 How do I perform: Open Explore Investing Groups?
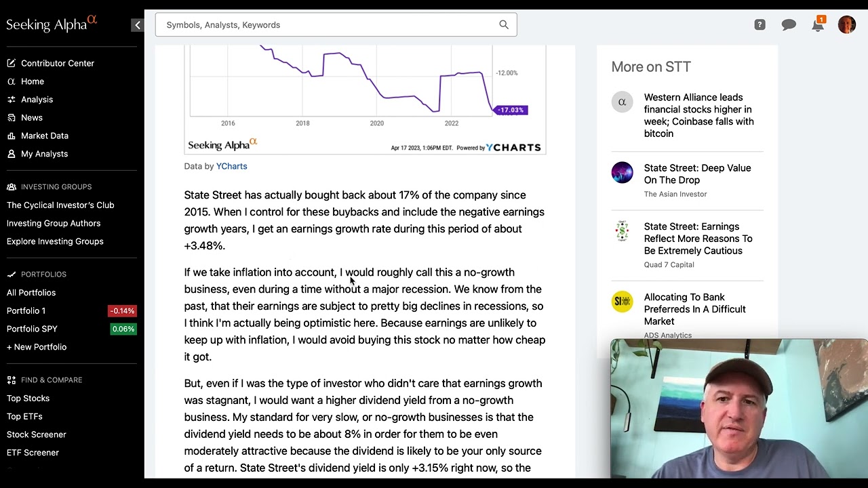[x=55, y=241]
